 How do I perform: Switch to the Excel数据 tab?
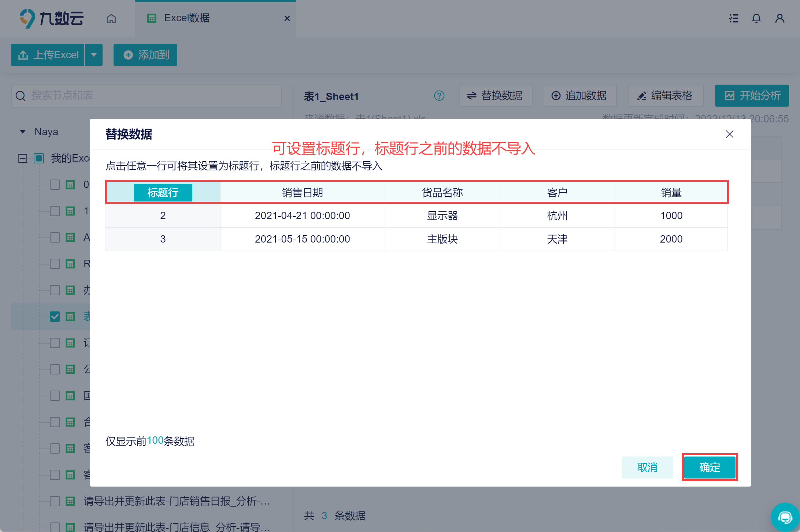tap(187, 18)
